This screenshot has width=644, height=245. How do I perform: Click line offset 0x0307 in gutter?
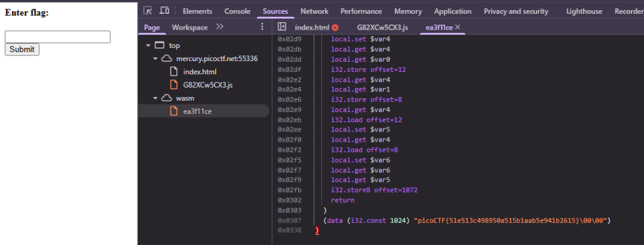(289, 220)
